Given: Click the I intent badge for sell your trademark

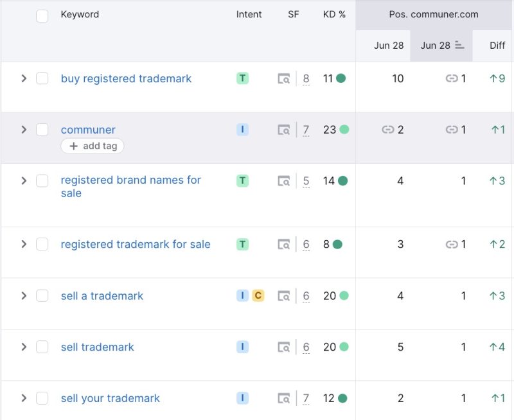Looking at the screenshot, I should click(243, 398).
